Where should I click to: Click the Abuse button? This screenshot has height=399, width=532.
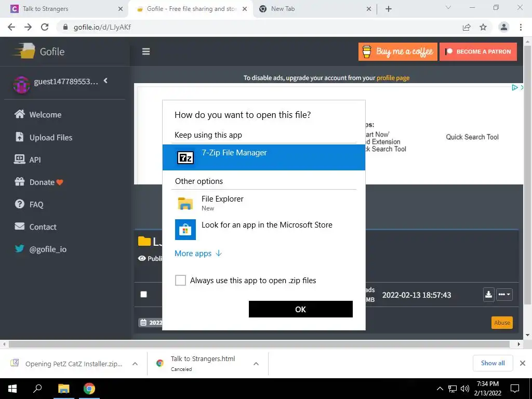[x=502, y=323]
